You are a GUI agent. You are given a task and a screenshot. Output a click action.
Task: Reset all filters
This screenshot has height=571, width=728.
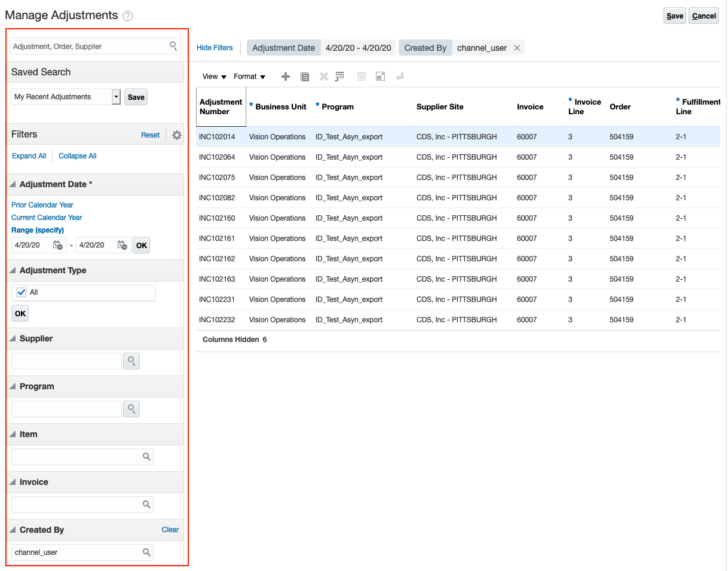pos(150,135)
